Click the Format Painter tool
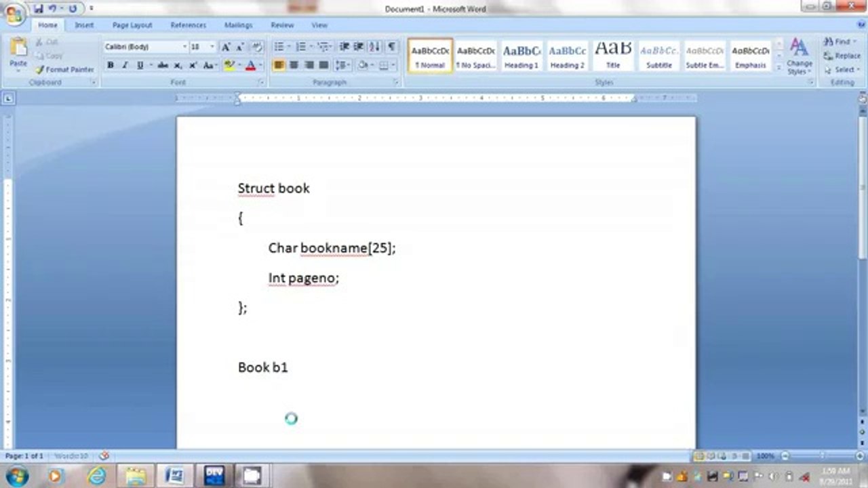The image size is (868, 488). click(65, 70)
